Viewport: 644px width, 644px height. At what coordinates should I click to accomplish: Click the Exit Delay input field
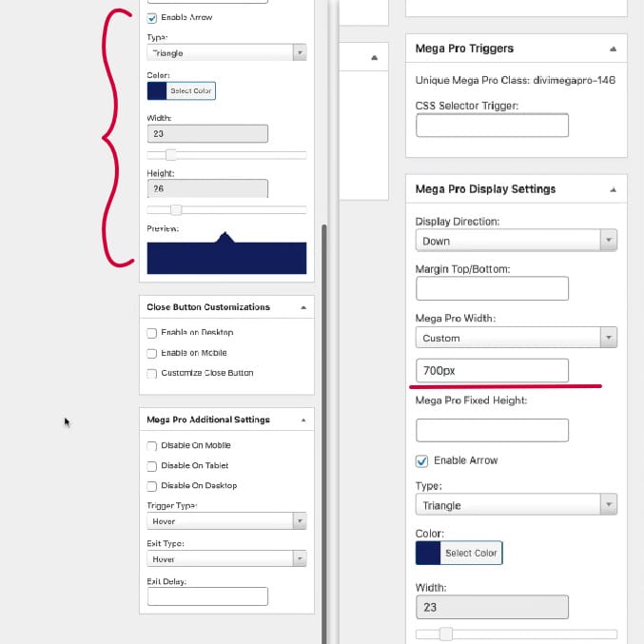207,596
